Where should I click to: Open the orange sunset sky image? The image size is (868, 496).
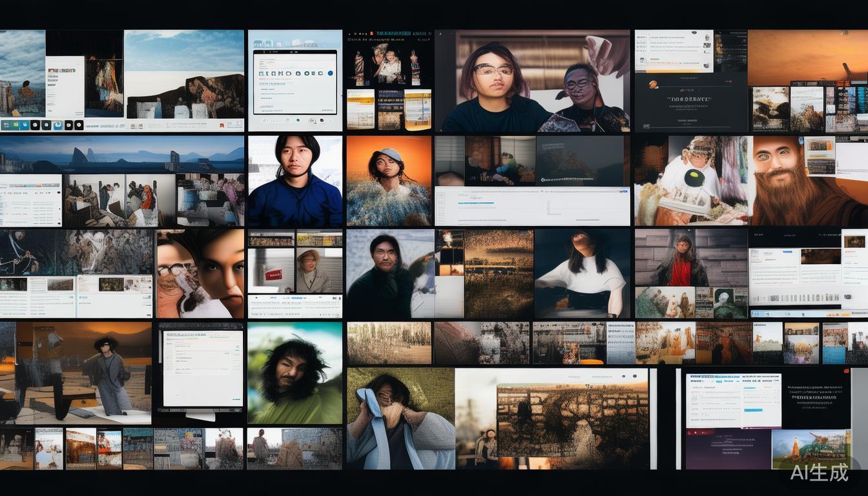(x=807, y=57)
